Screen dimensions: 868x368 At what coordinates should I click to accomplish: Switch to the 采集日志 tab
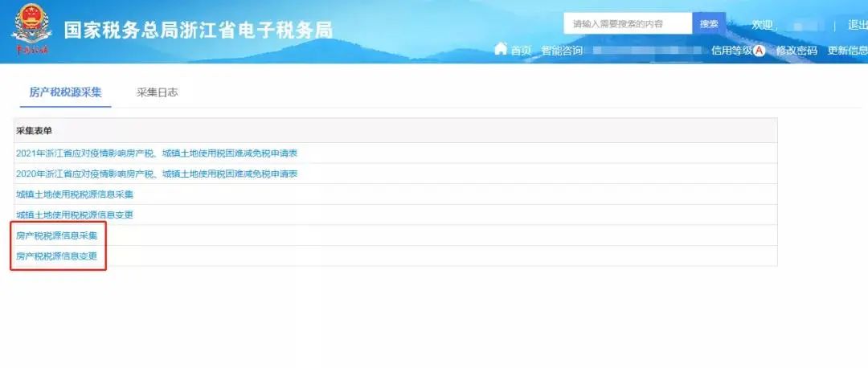158,92
